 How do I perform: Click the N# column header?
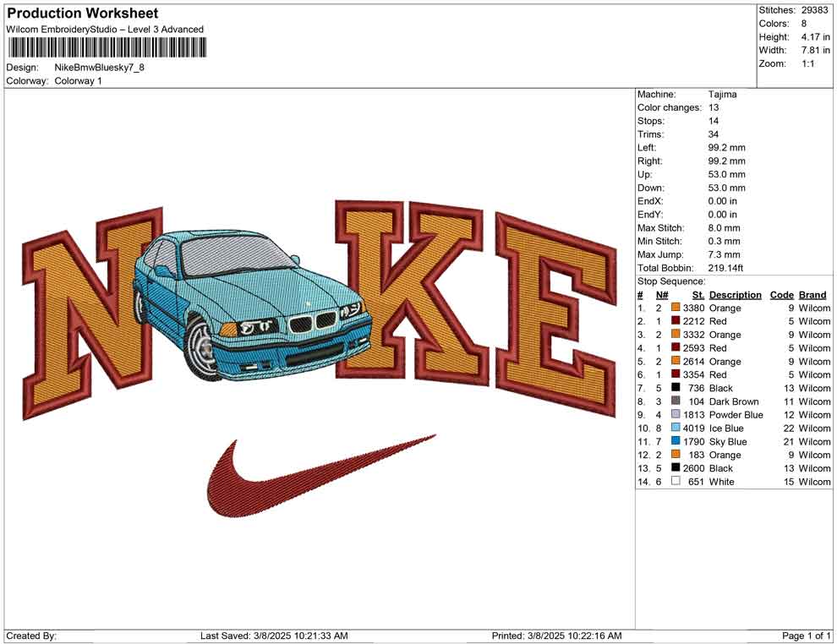coord(662,294)
